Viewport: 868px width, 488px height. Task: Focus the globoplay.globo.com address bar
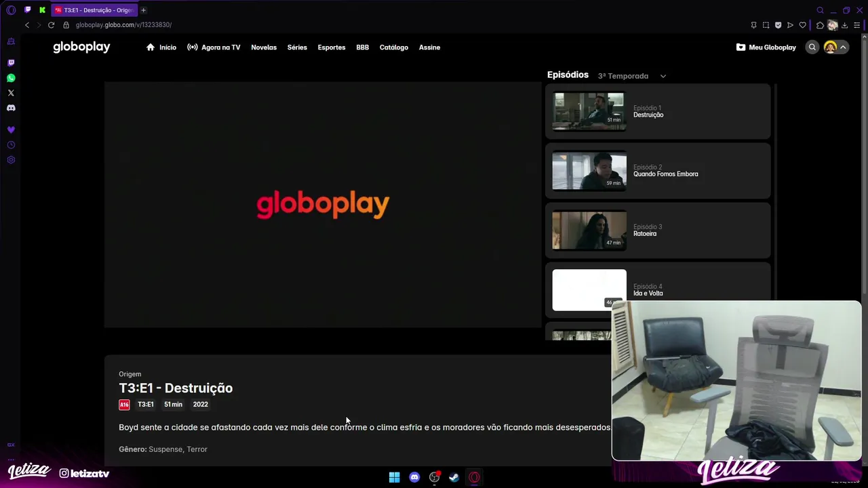(123, 25)
